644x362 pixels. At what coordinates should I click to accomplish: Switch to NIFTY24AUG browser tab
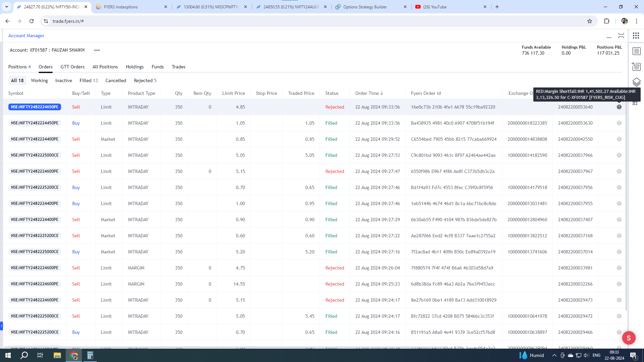291,7
